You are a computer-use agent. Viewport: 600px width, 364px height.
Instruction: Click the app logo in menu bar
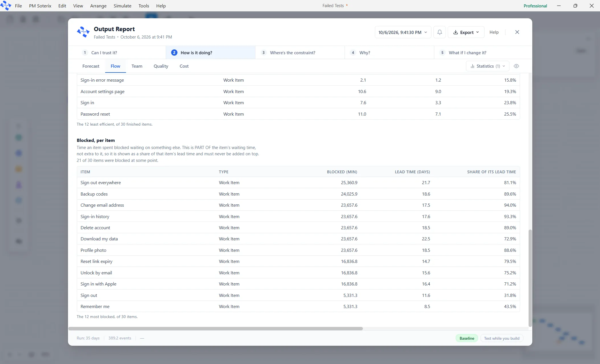click(x=5, y=5)
